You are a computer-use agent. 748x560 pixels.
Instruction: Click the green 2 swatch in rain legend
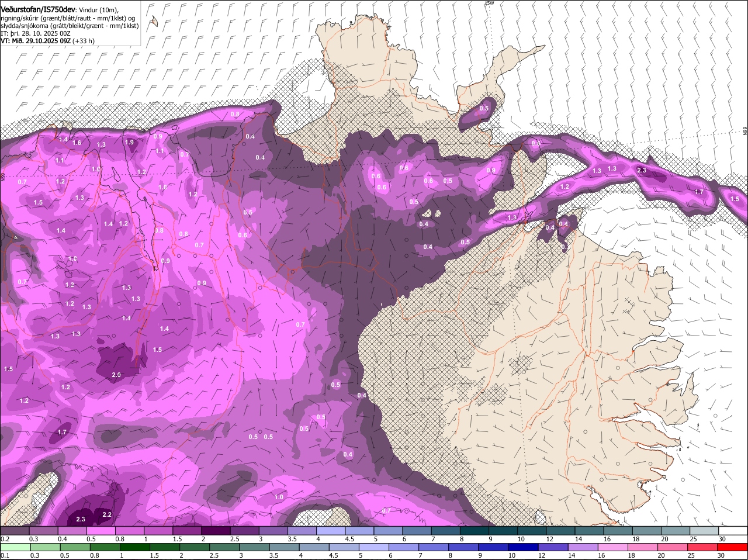pos(195,547)
